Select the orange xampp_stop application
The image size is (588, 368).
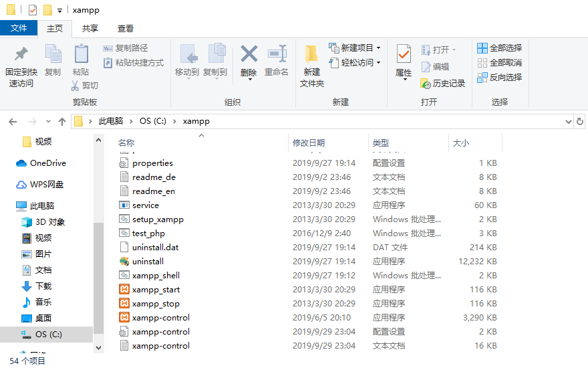pyautogui.click(x=156, y=303)
